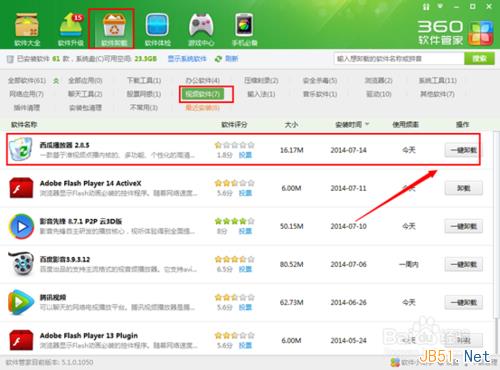Screen dimensions: 500x370
Task: Select the 网络应用(7) category
Action: point(27,94)
